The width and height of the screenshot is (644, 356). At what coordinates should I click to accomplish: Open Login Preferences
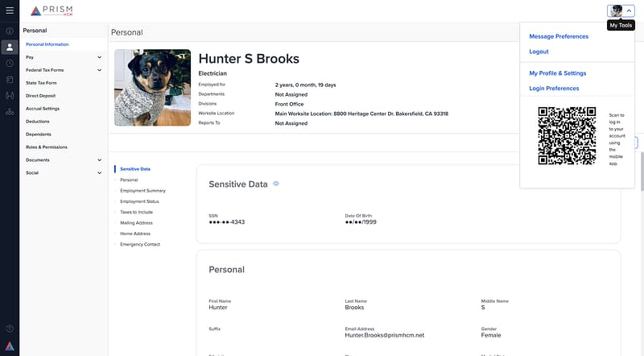click(554, 89)
